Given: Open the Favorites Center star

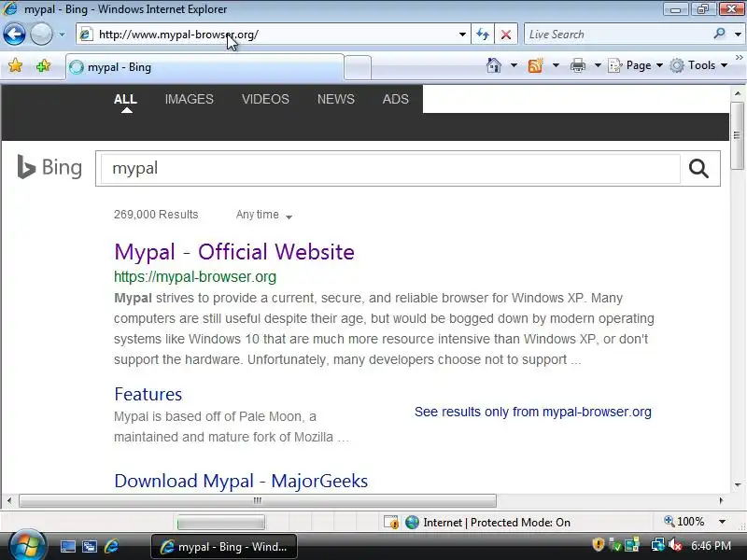Looking at the screenshot, I should tap(15, 65).
